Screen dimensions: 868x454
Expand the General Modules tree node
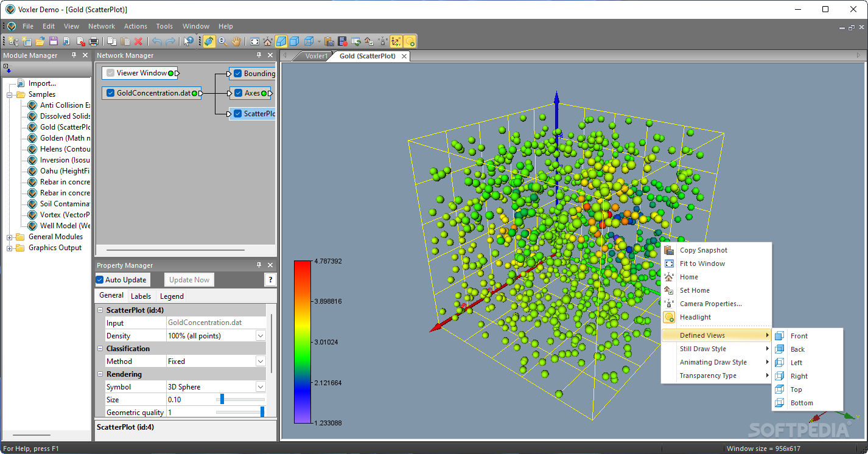(x=10, y=237)
